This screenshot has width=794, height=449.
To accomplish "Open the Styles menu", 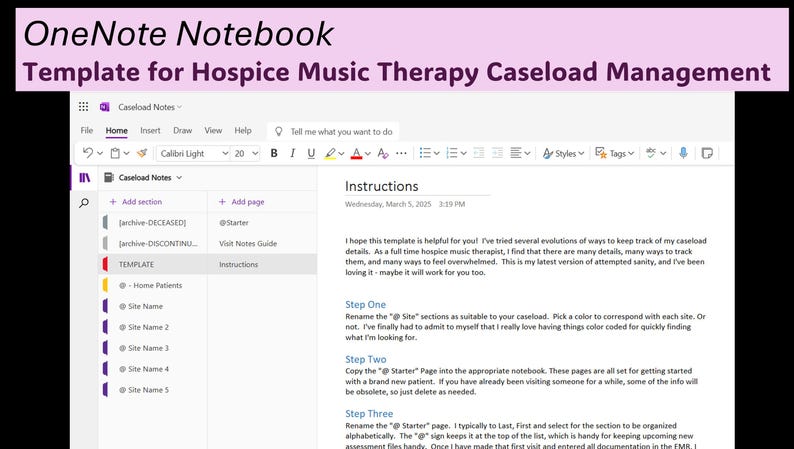I will (x=563, y=153).
